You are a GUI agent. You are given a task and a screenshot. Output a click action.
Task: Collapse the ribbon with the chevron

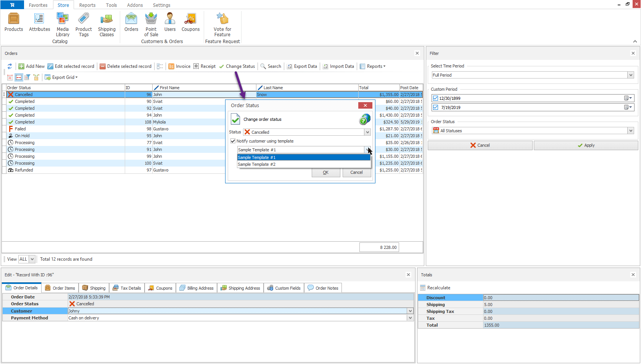[635, 41]
